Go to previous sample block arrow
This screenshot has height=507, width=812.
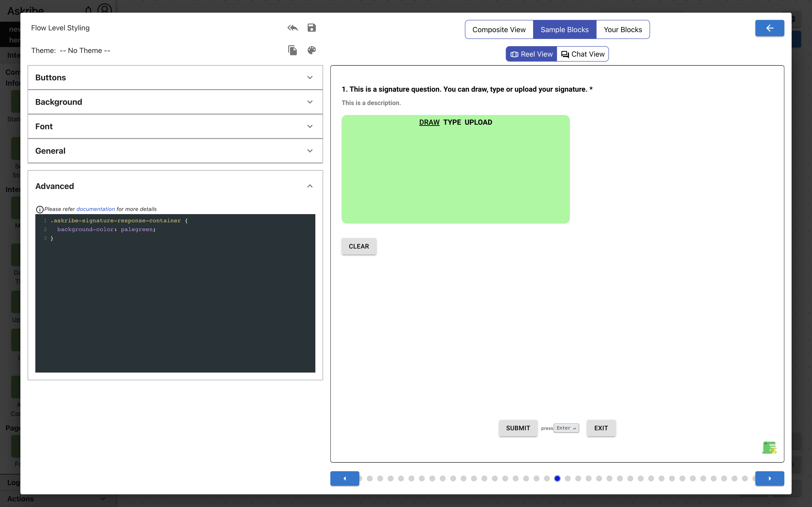pos(345,478)
